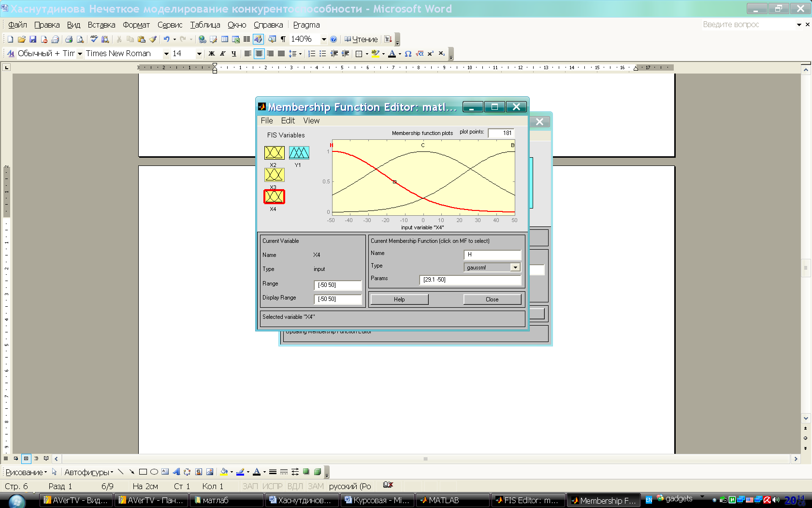812x508 pixels.
Task: Open the font size 14 dropdown
Action: point(199,54)
